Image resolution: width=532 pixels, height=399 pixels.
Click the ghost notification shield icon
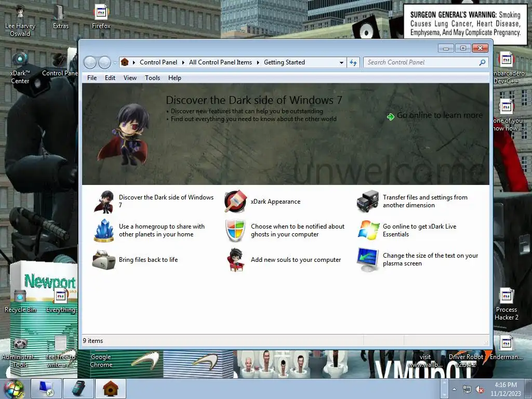click(x=235, y=230)
